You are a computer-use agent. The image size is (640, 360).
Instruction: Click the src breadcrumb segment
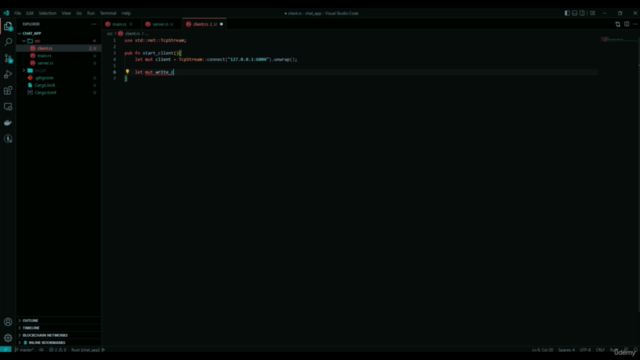click(109, 33)
